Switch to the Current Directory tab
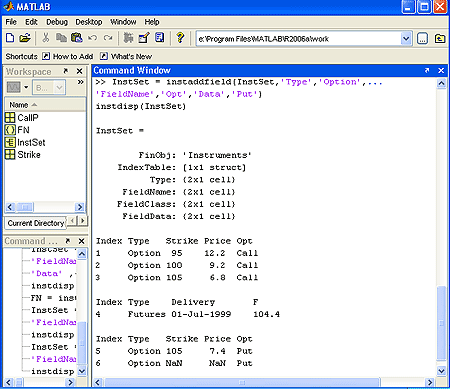 coord(35,223)
